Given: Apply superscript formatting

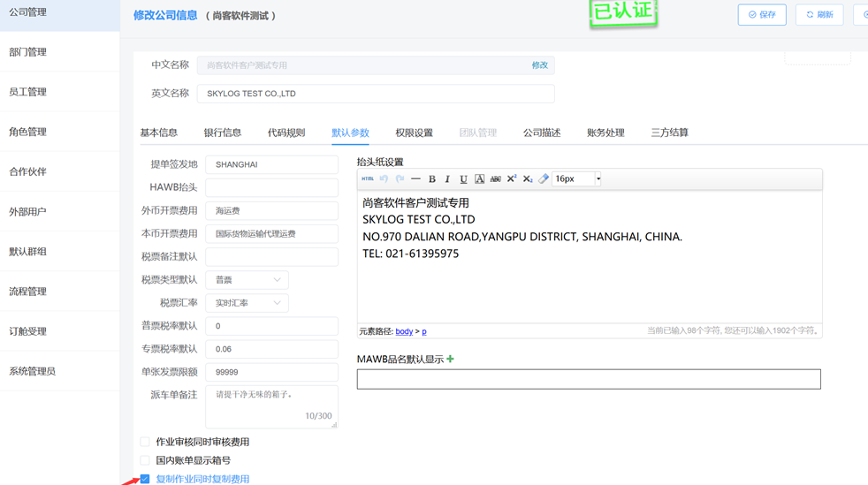Looking at the screenshot, I should point(512,178).
